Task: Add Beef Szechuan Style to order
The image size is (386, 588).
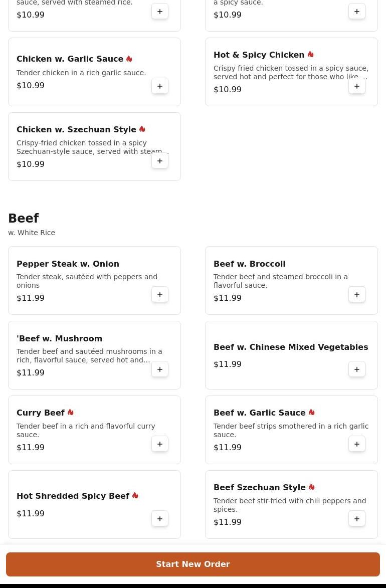Action: coord(357,519)
